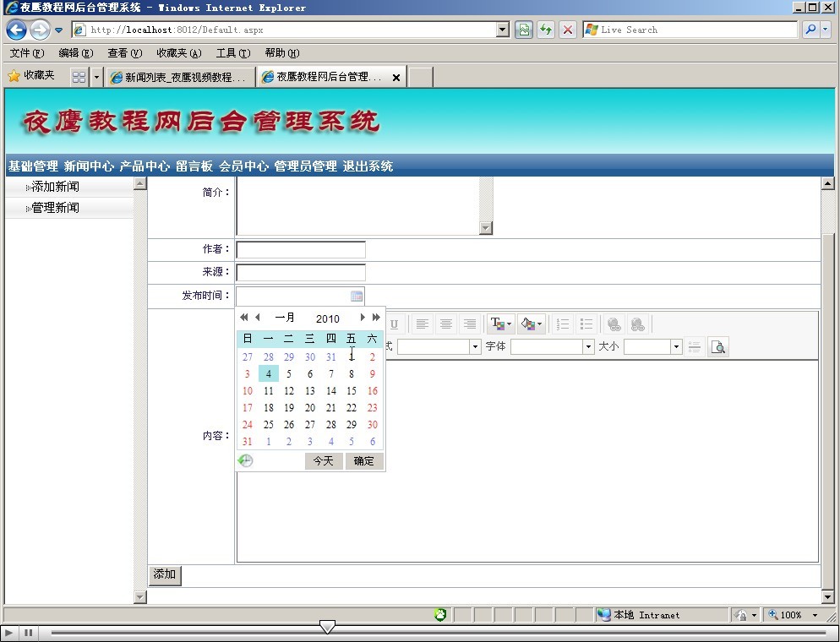Image resolution: width=840 pixels, height=642 pixels.
Task: Align text left in editor toolbar
Action: point(422,324)
